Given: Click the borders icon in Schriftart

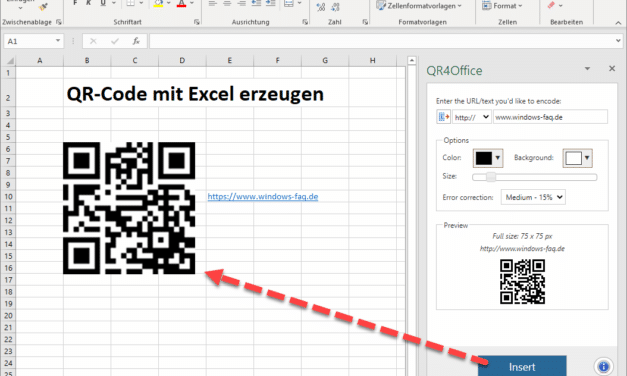Looking at the screenshot, I should (130, 4).
